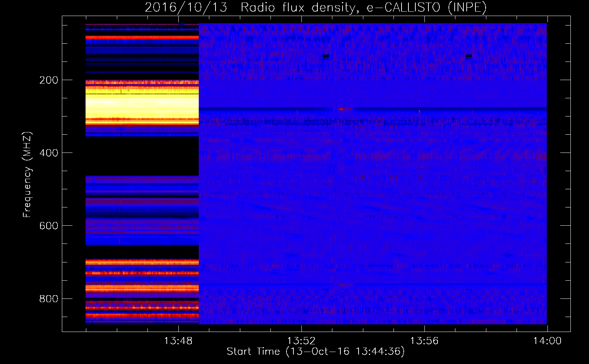
Task: Click the black dash marker near 13:53
Action: click(326, 56)
